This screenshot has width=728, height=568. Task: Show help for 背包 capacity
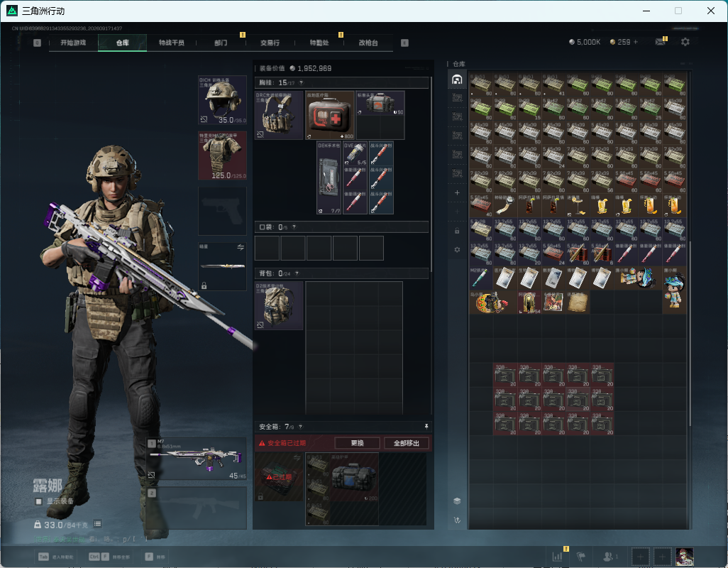coord(297,273)
